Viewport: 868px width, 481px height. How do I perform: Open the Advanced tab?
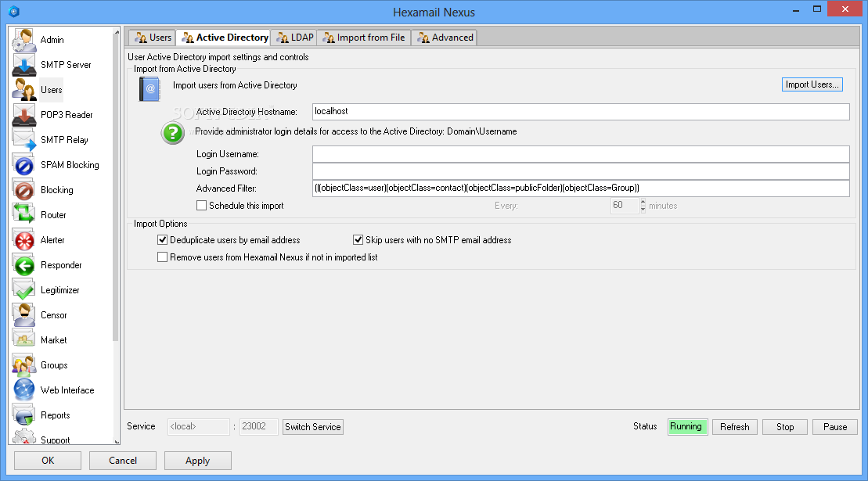tap(445, 38)
